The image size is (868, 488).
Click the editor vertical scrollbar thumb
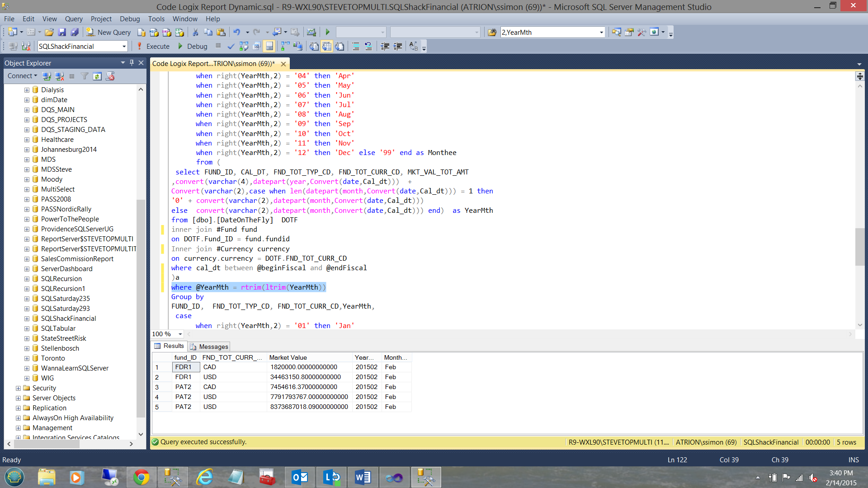click(859, 246)
